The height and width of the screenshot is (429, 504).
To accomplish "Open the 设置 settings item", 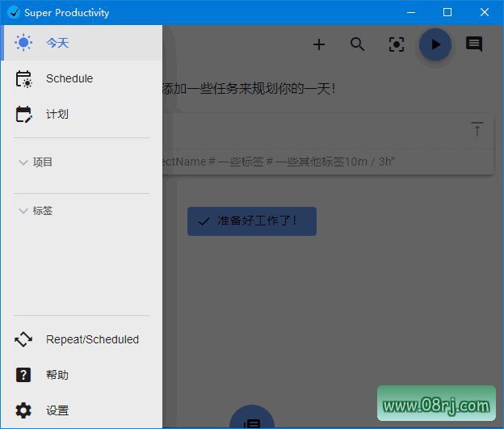I will point(82,410).
